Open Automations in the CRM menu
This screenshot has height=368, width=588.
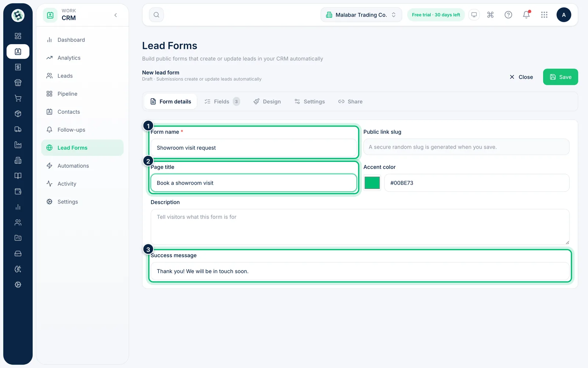click(x=82, y=166)
